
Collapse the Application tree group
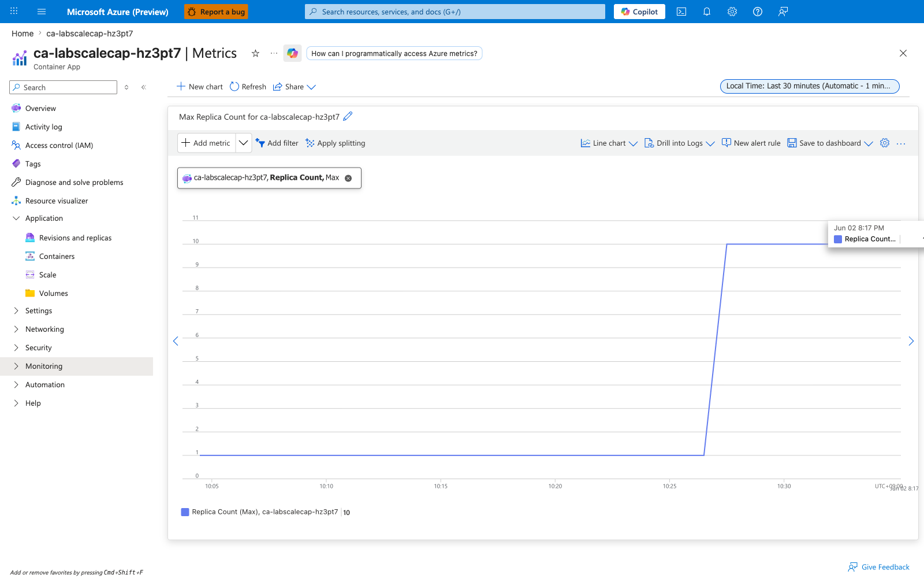pos(16,218)
